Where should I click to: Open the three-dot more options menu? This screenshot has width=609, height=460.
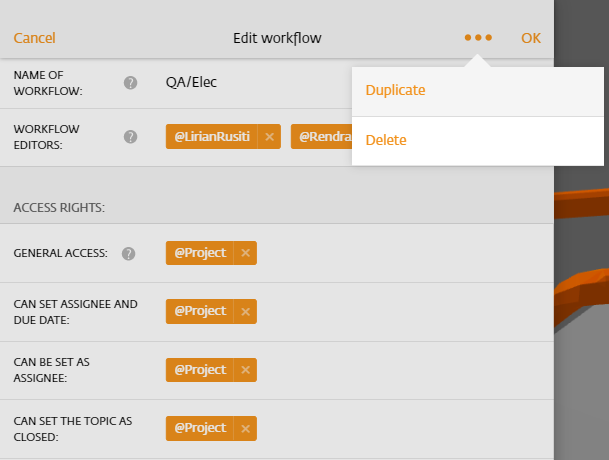click(478, 38)
